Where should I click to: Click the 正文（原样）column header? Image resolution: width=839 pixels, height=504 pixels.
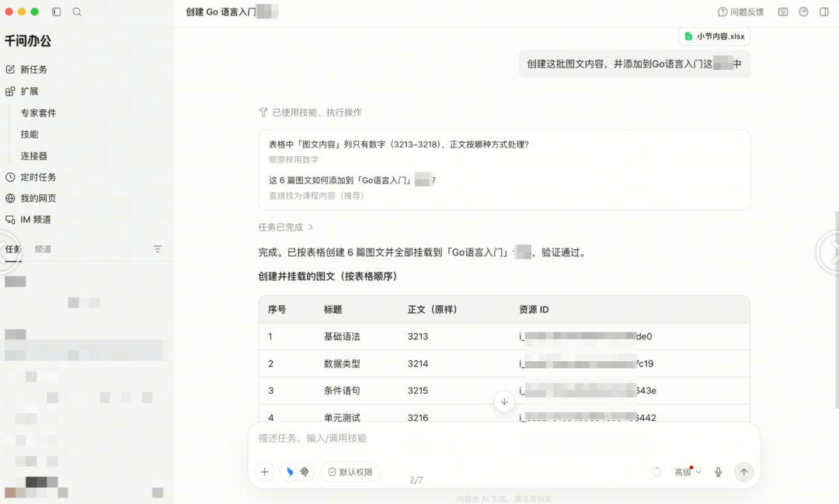[433, 310]
